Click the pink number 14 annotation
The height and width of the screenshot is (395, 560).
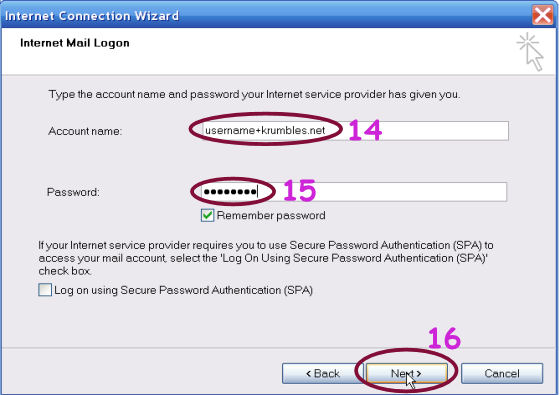[x=365, y=130]
